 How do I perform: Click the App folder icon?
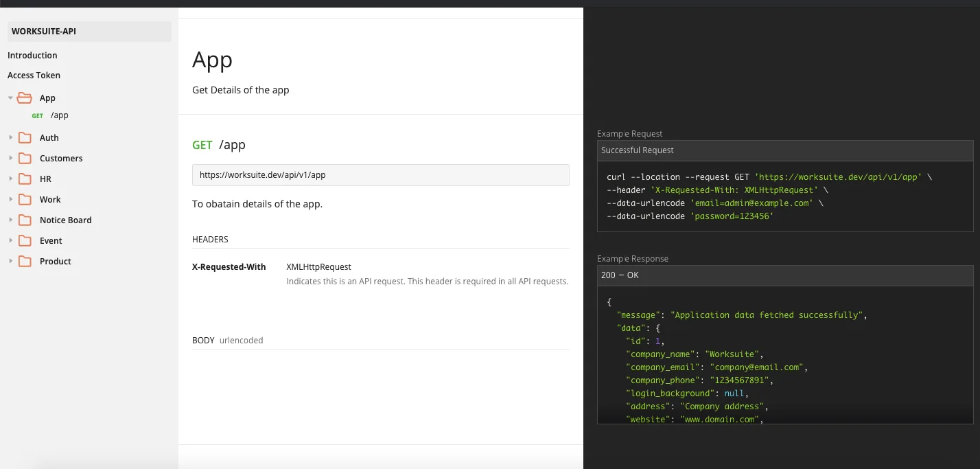pyautogui.click(x=25, y=98)
